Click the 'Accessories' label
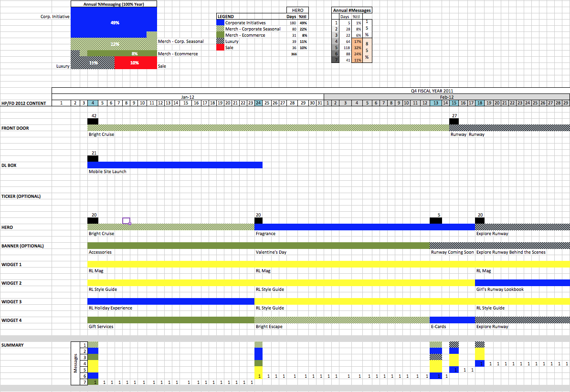Viewport: 570px width, 392px height. pos(100,252)
